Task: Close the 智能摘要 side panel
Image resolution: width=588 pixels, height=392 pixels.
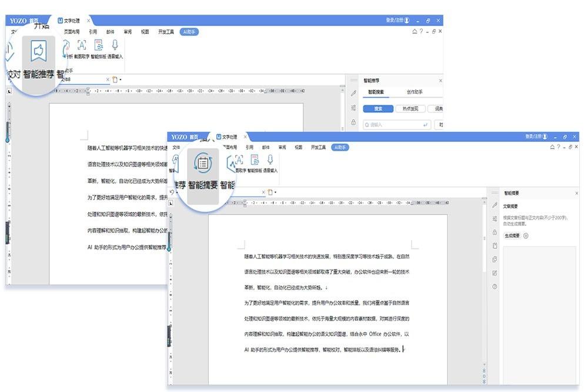Action: click(x=577, y=193)
